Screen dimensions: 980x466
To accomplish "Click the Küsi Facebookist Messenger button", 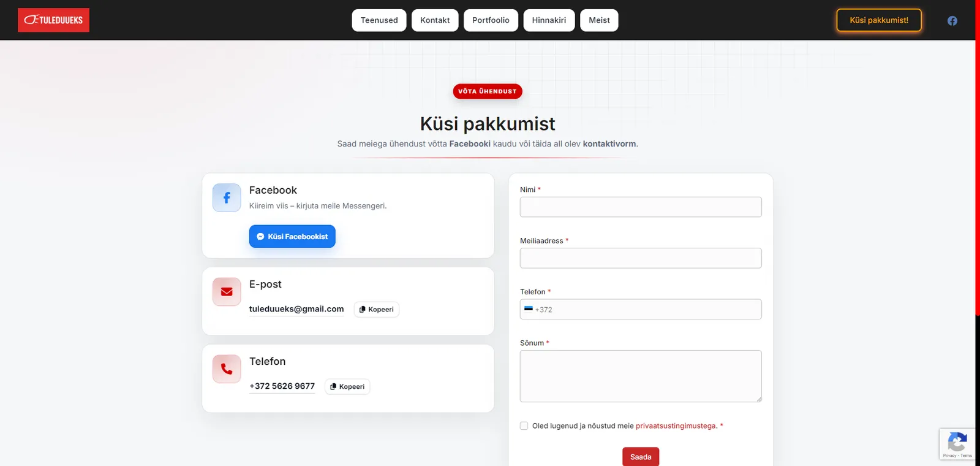I will [x=292, y=237].
